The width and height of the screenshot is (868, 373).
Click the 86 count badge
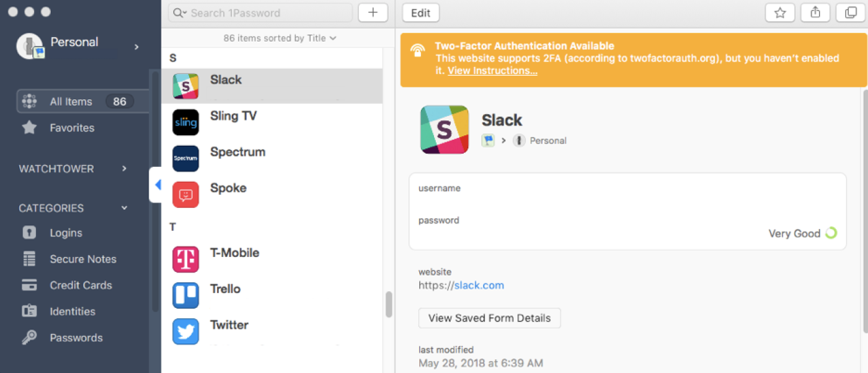(120, 101)
